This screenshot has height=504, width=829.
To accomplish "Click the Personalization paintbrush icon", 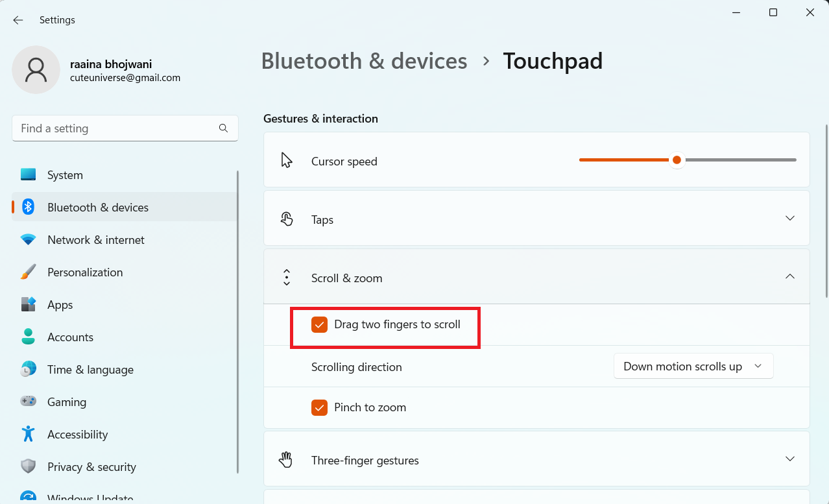I will (x=28, y=272).
